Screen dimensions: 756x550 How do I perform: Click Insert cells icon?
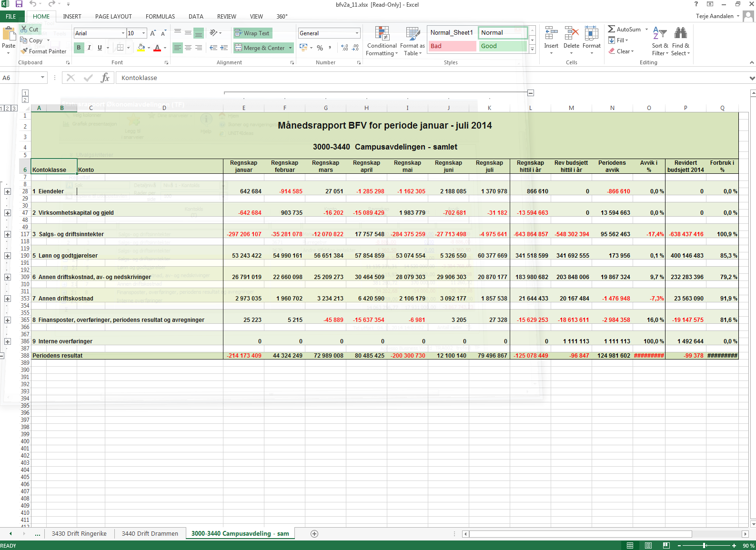[x=551, y=34]
